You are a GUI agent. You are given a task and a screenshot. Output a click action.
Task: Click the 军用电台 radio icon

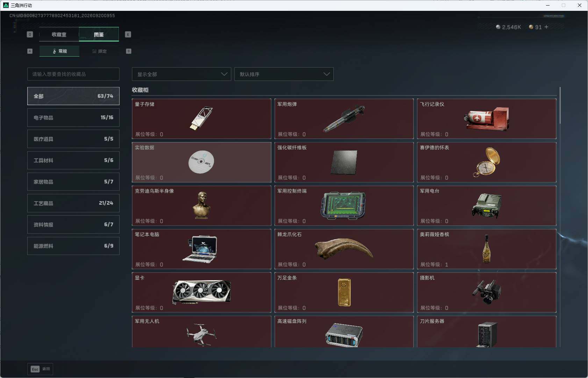[487, 205]
